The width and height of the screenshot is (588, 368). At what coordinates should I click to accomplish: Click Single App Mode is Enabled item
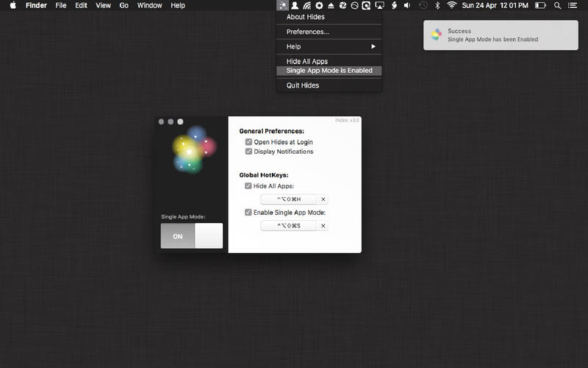click(329, 71)
